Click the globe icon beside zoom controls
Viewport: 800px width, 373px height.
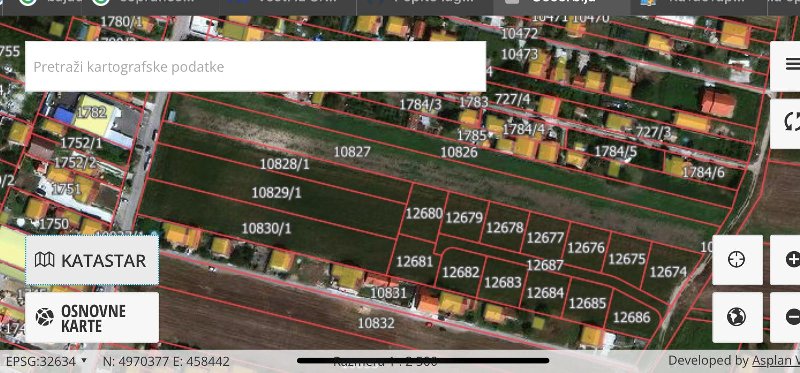737,317
